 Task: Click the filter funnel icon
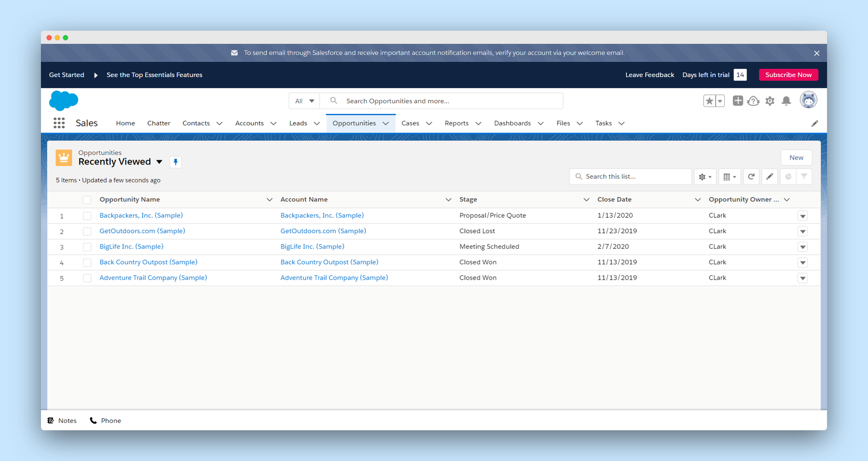click(x=804, y=176)
